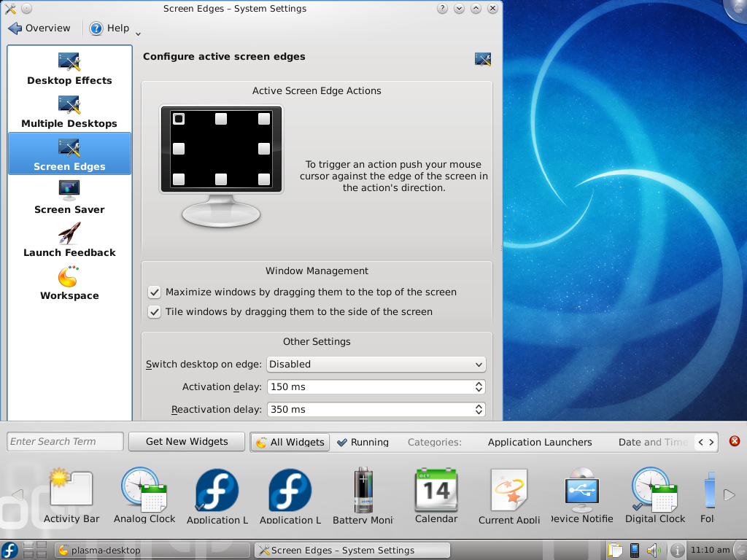Open Switch desktop on edge dropdown

coord(376,365)
